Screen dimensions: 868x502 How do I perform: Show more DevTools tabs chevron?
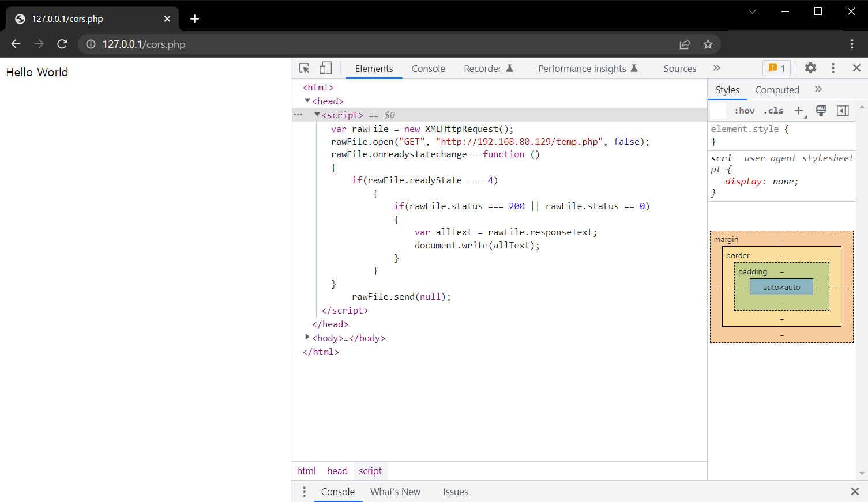(x=716, y=68)
